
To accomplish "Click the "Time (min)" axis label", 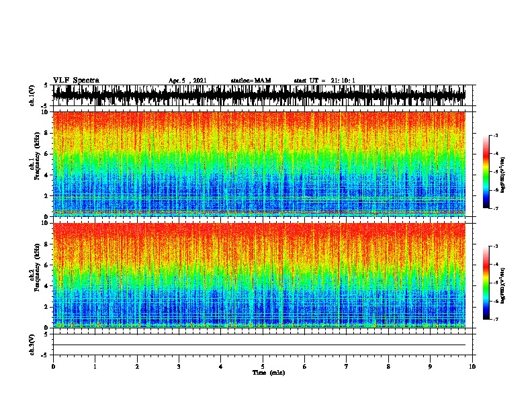I will (269, 373).
